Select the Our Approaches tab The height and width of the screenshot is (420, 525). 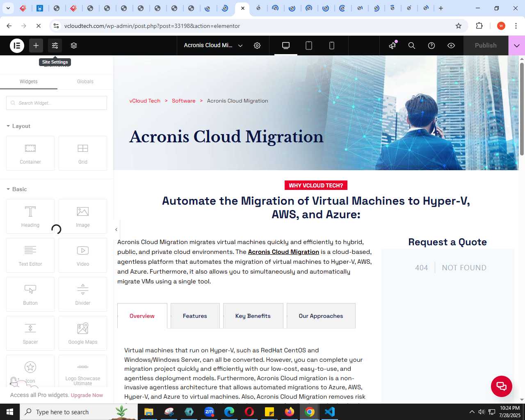[x=321, y=316]
